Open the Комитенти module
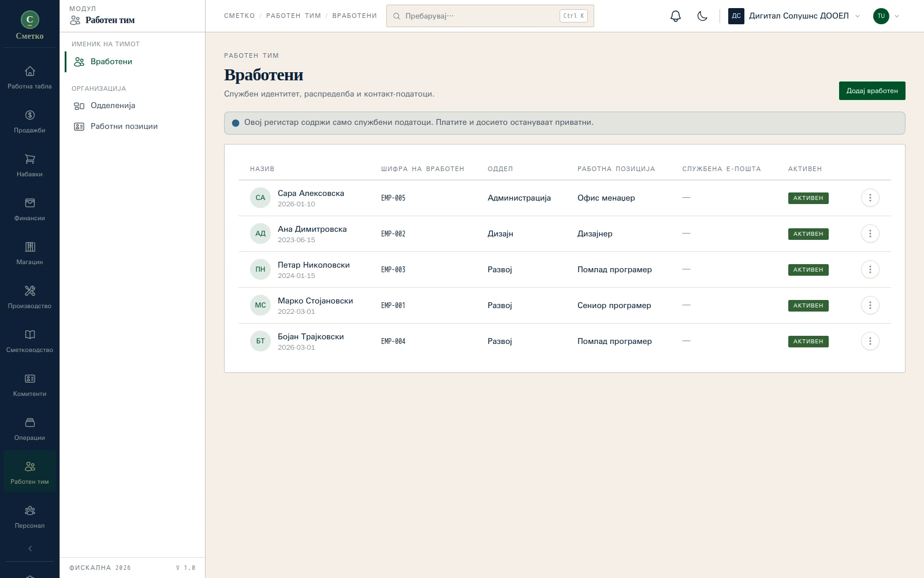924x578 pixels. coord(29,386)
